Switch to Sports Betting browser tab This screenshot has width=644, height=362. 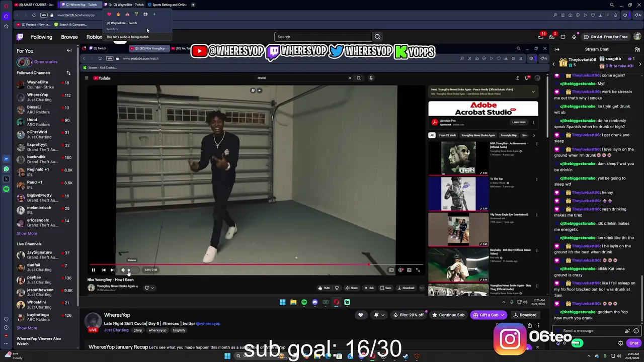[168, 5]
